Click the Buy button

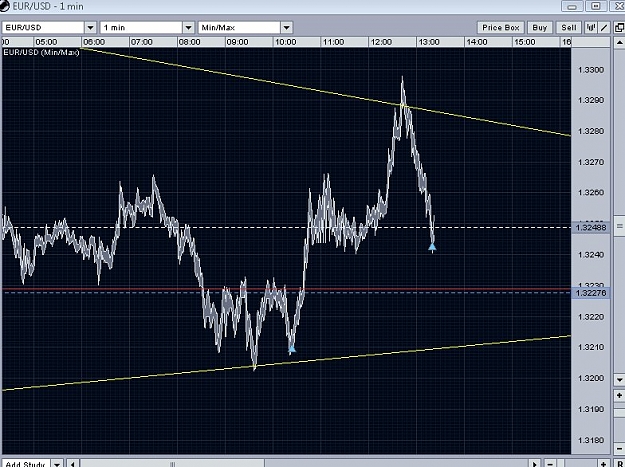(540, 27)
